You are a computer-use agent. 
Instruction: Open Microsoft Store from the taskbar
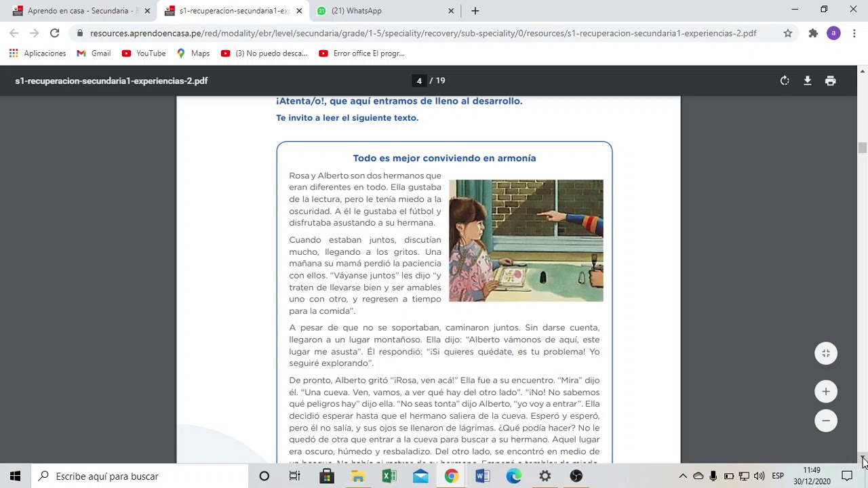(327, 476)
